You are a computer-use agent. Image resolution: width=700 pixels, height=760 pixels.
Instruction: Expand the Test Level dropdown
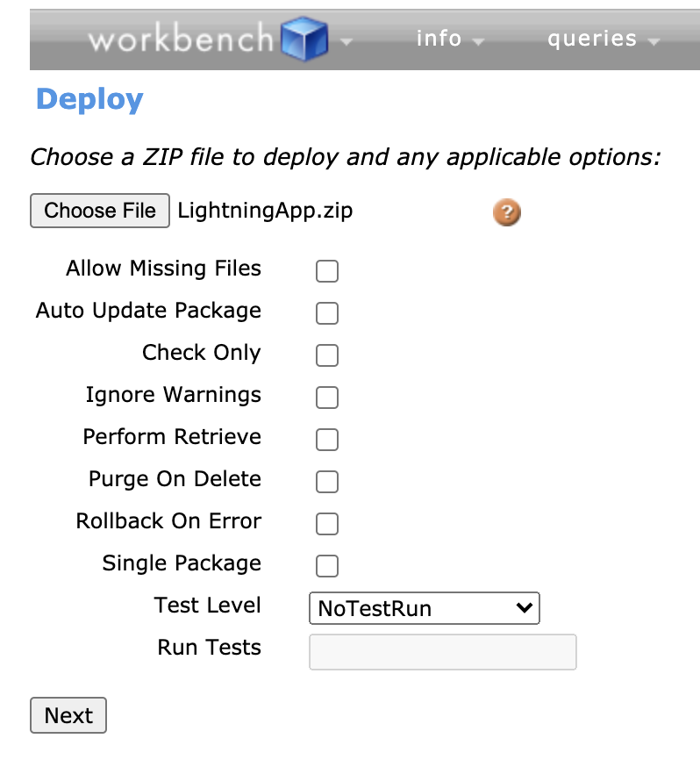(x=425, y=608)
